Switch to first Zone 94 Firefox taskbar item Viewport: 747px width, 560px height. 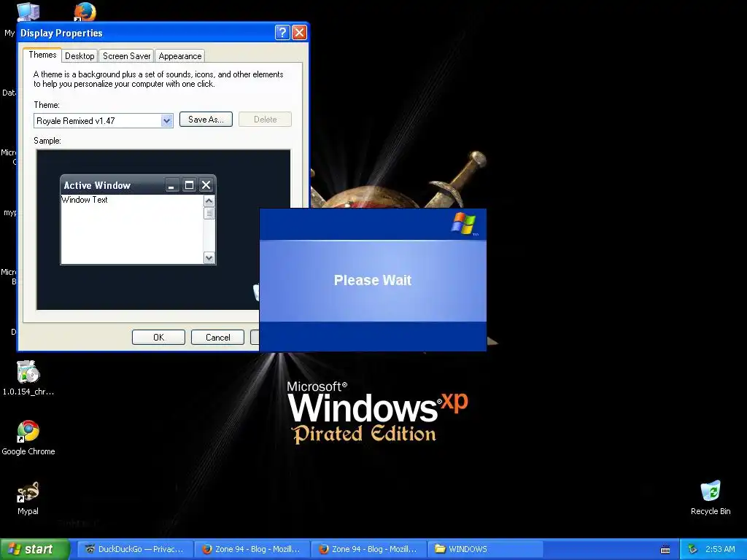tap(252, 549)
